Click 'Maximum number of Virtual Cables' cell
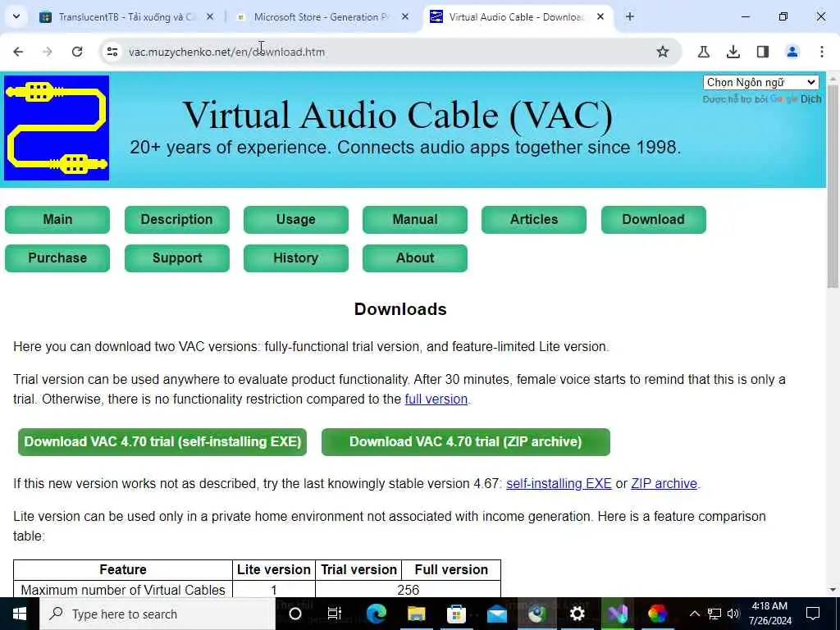This screenshot has width=840, height=630. (123, 590)
